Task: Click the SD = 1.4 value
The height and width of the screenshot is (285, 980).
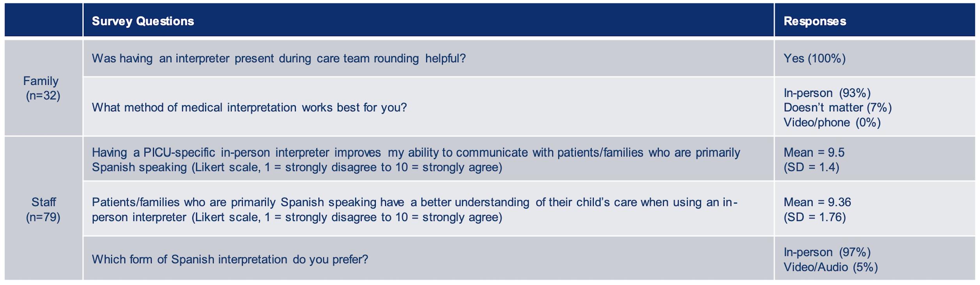Action: pyautogui.click(x=811, y=167)
